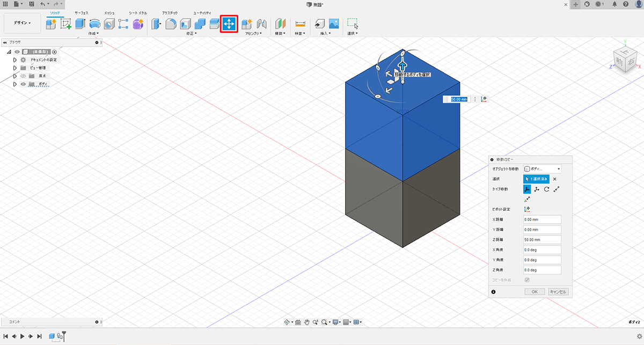644x345 pixels.
Task: Click the Insert Derive icon
Action: point(320,24)
